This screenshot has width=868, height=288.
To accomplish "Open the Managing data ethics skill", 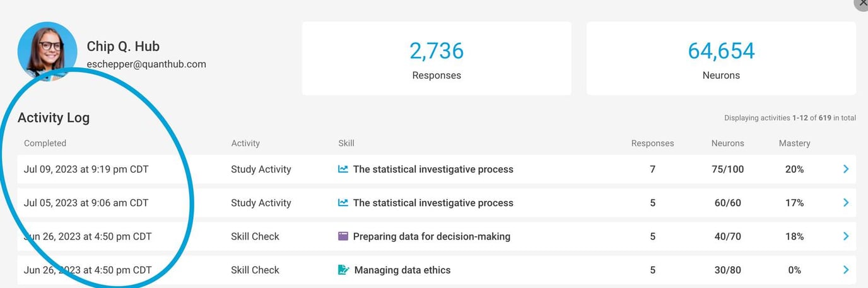I will pyautogui.click(x=402, y=270).
